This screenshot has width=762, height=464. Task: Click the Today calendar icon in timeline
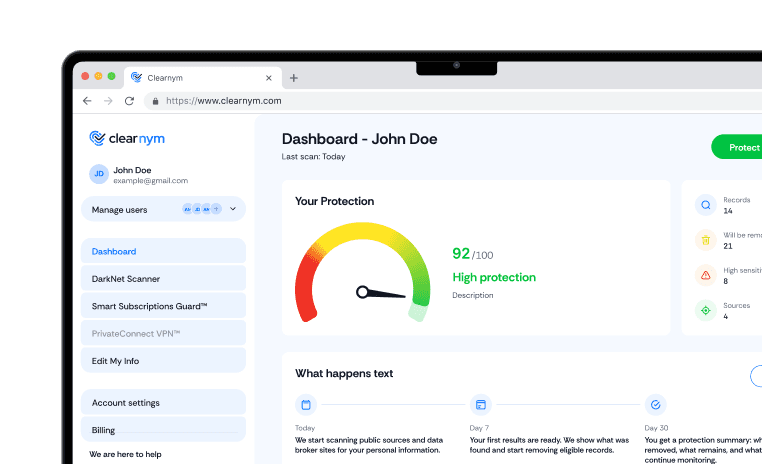[x=306, y=405]
